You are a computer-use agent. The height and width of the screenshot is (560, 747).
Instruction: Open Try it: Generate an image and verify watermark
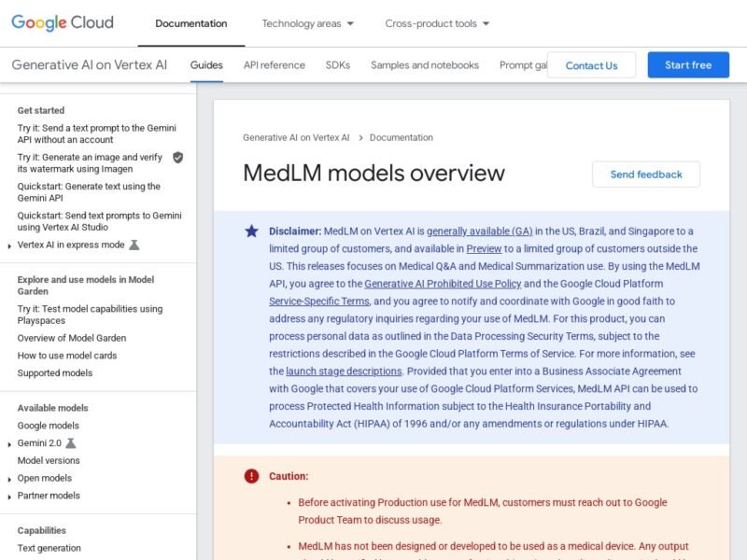90,162
